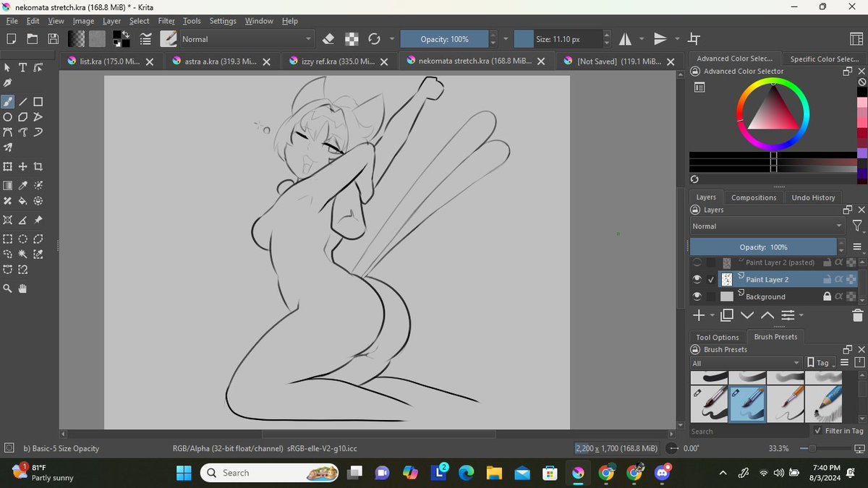Open the Edit brush settings dropdown
868x488 pixels.
(x=145, y=39)
